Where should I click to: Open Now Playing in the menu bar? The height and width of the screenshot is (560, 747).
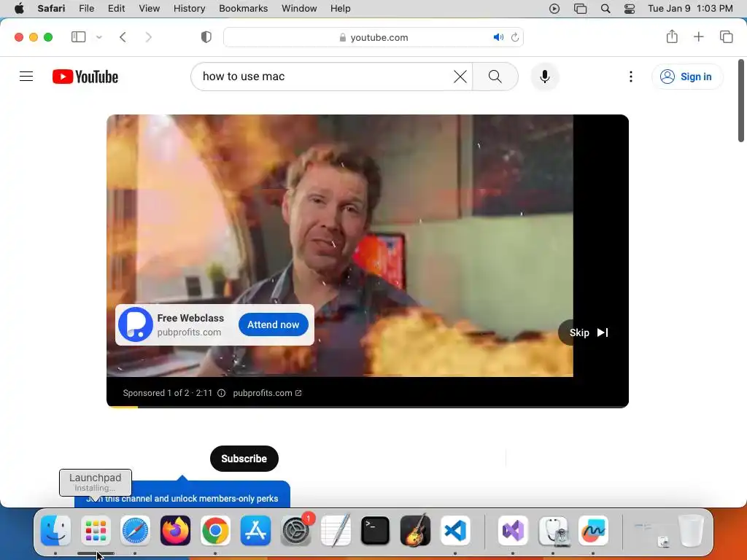pyautogui.click(x=554, y=9)
